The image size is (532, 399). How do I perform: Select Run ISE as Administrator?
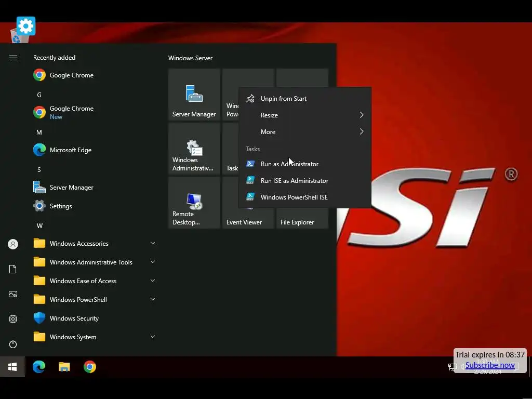click(x=305, y=180)
